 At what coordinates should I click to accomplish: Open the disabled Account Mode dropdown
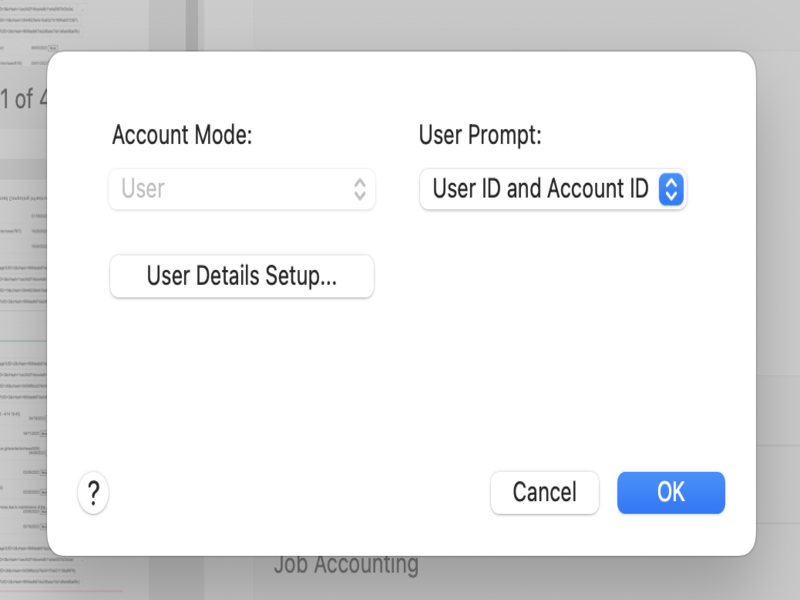point(241,189)
